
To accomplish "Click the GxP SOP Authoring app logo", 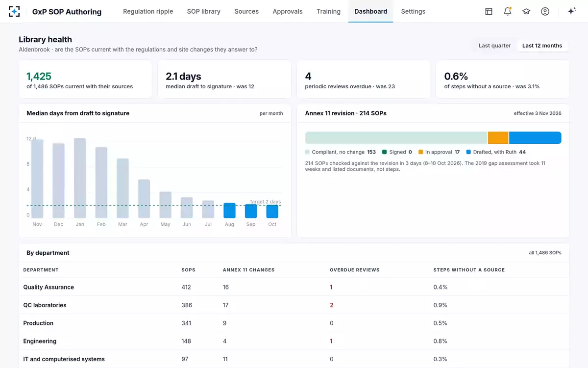I will pos(14,11).
